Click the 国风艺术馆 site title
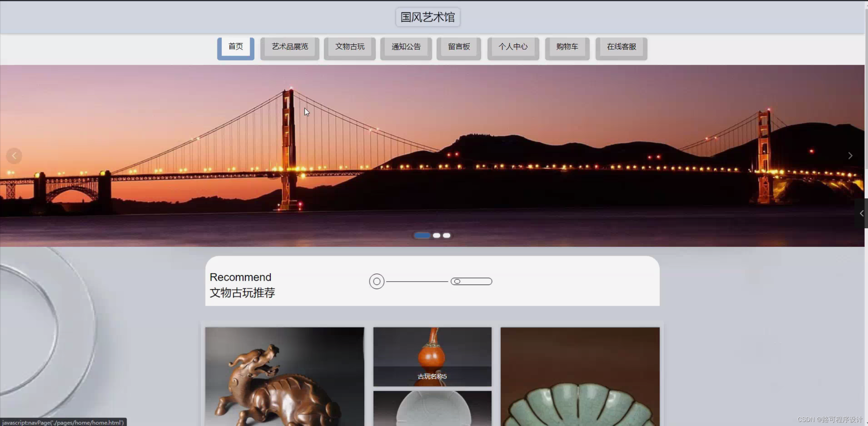The height and width of the screenshot is (426, 868). pyautogui.click(x=428, y=17)
